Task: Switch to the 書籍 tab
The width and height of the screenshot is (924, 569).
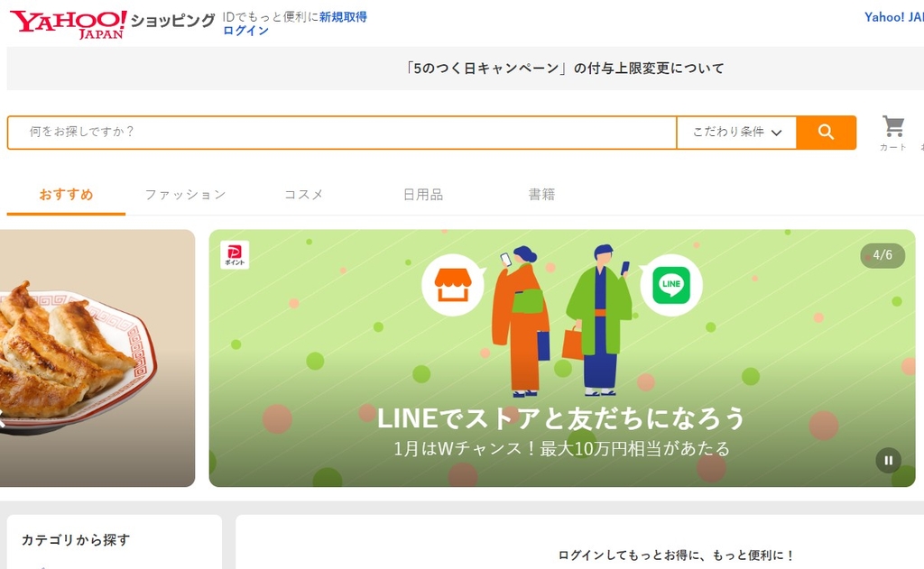Action: click(x=541, y=195)
